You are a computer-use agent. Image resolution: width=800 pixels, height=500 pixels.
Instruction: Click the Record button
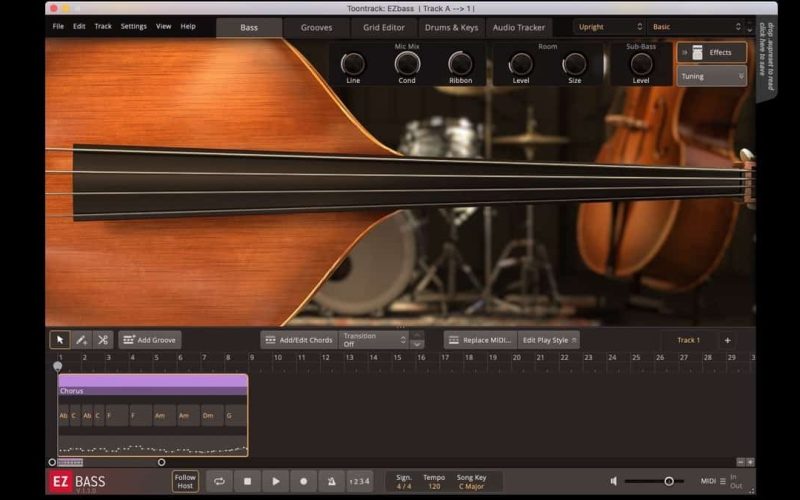pyautogui.click(x=304, y=481)
